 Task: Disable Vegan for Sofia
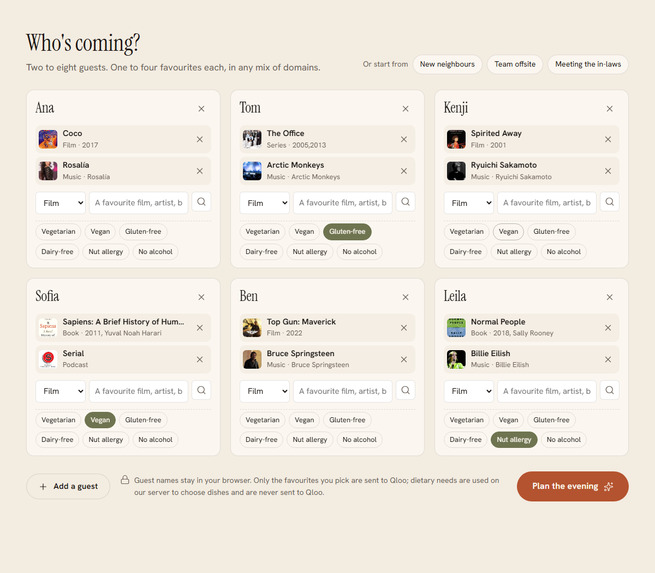click(100, 420)
